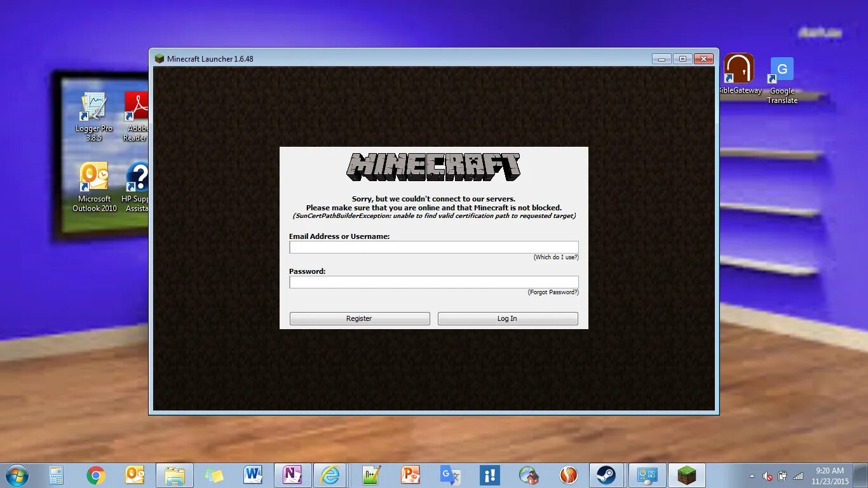Open the 'Forgot Password?' link

click(x=553, y=292)
